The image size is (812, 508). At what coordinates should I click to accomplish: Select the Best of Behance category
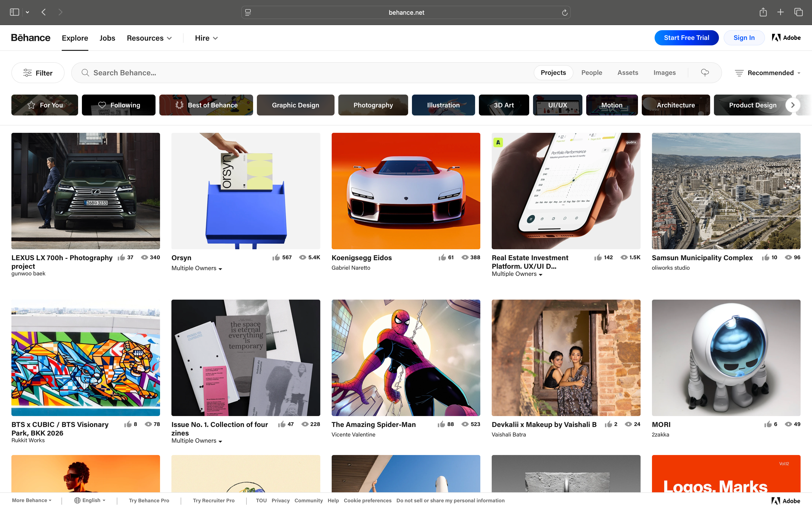tap(206, 105)
